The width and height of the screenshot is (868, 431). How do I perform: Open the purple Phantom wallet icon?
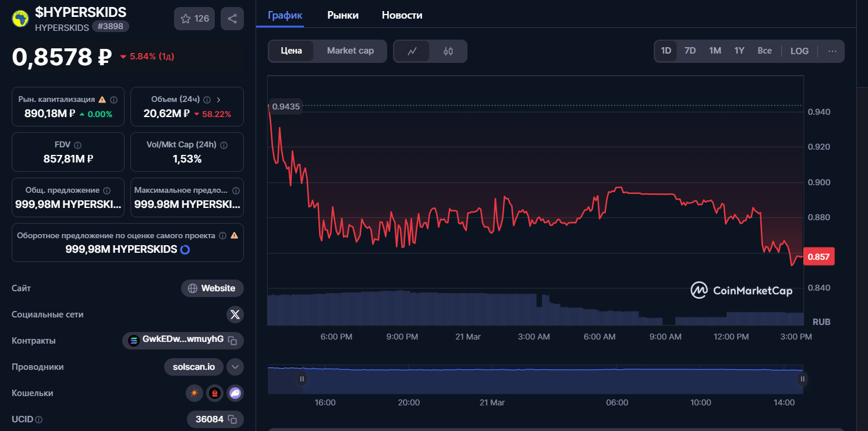[235, 393]
